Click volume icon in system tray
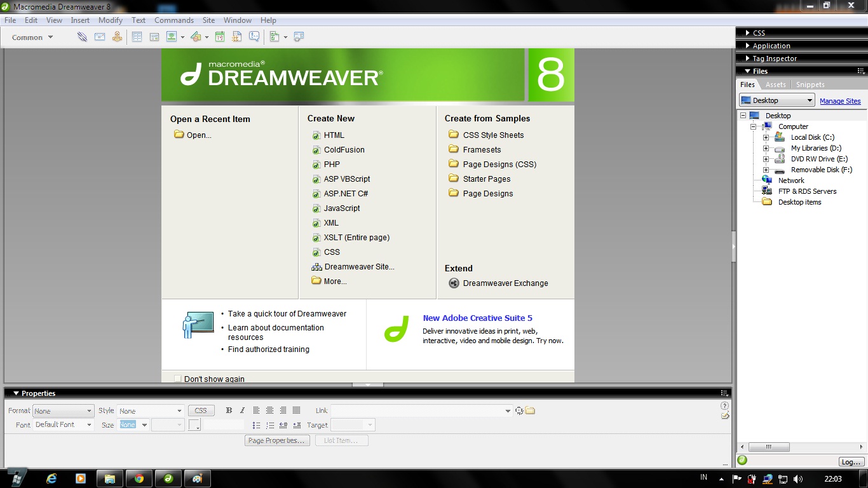 pyautogui.click(x=797, y=479)
